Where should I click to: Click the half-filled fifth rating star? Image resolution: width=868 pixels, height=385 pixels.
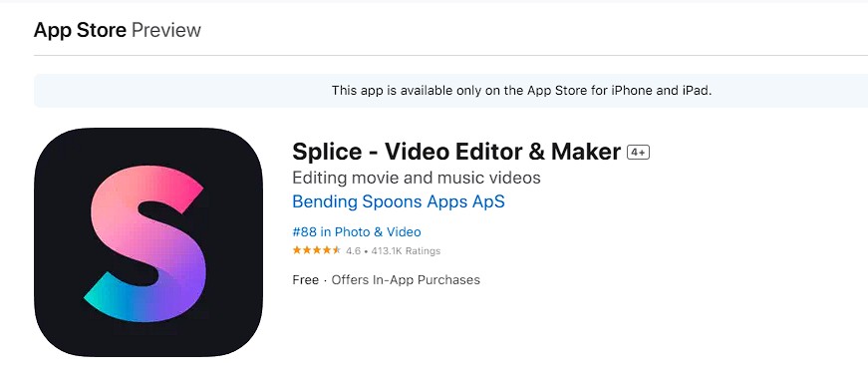point(337,250)
